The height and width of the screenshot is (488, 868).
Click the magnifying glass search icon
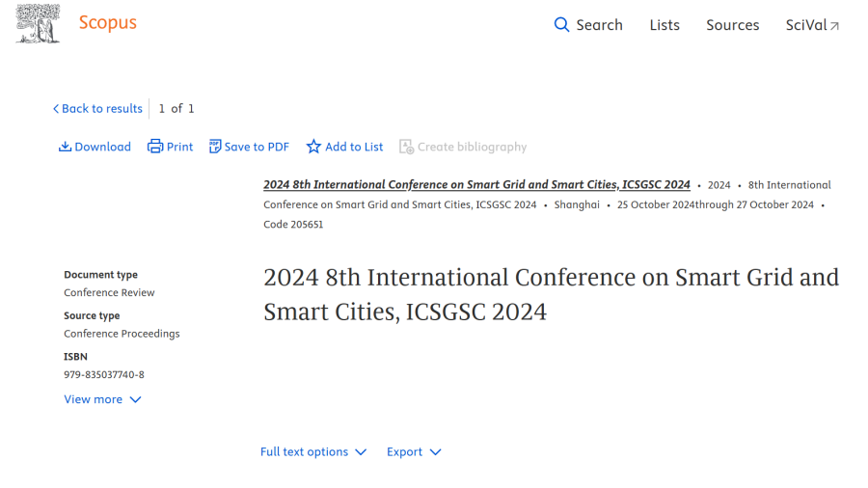561,25
